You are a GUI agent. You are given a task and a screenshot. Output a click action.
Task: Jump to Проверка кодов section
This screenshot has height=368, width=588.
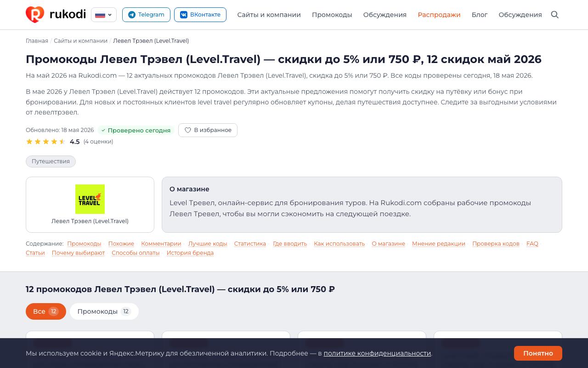coord(496,244)
